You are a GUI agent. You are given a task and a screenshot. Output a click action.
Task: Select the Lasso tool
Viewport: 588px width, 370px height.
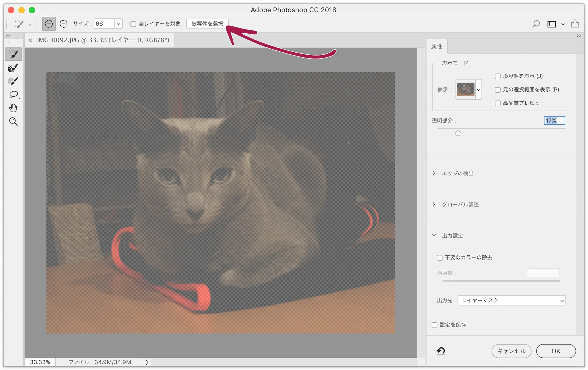point(13,94)
